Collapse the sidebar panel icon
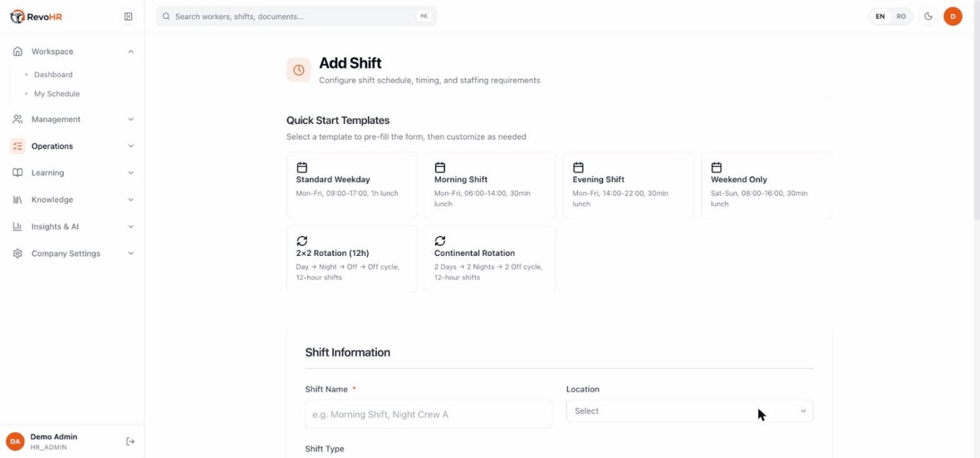Viewport: 980px width, 458px height. (128, 17)
